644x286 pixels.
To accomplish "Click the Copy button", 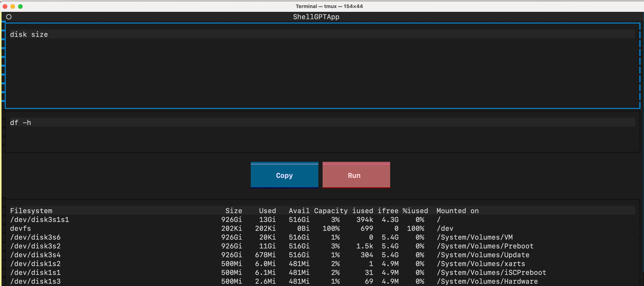I will (284, 175).
